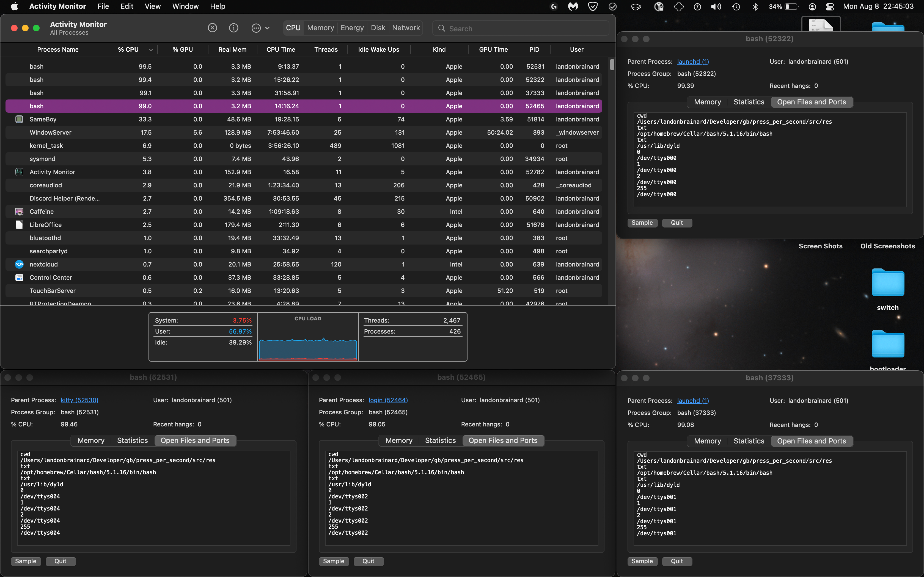Viewport: 924px width, 577px height.
Task: Click the nextcloud icon in the process list
Action: click(19, 264)
